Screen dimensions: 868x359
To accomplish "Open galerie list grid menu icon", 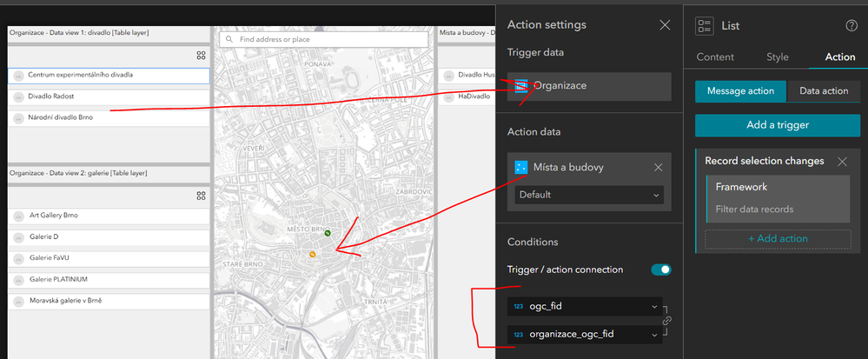I will (x=201, y=196).
